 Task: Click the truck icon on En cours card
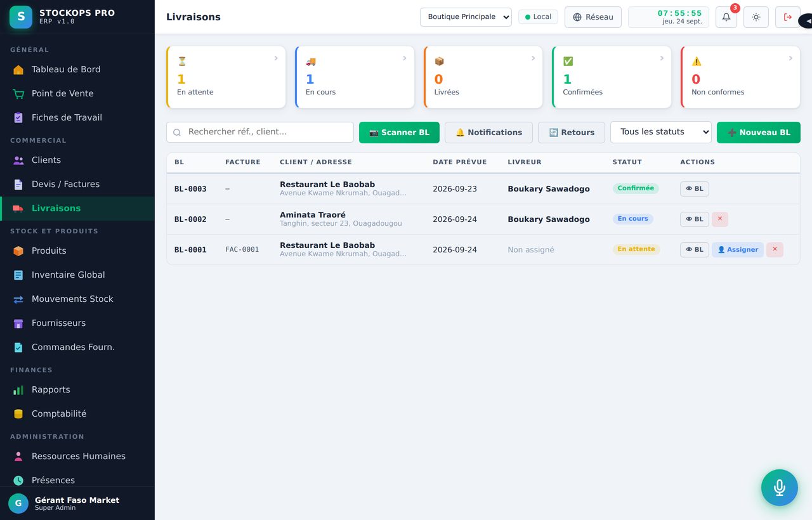[310, 62]
